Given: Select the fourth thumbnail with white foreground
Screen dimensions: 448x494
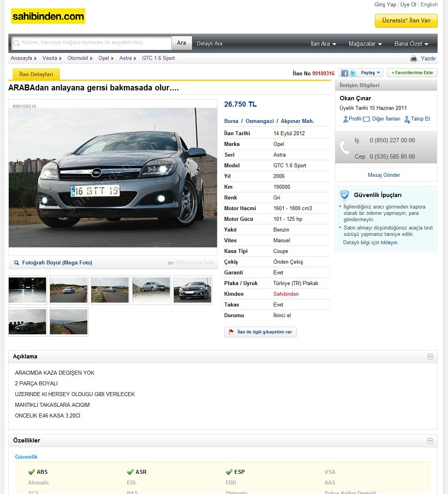Looking at the screenshot, I should point(152,290).
